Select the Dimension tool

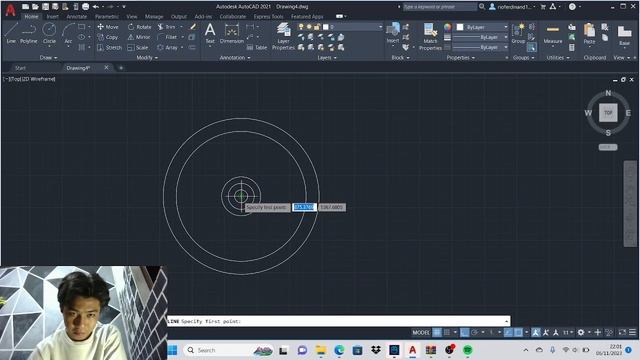(231, 33)
